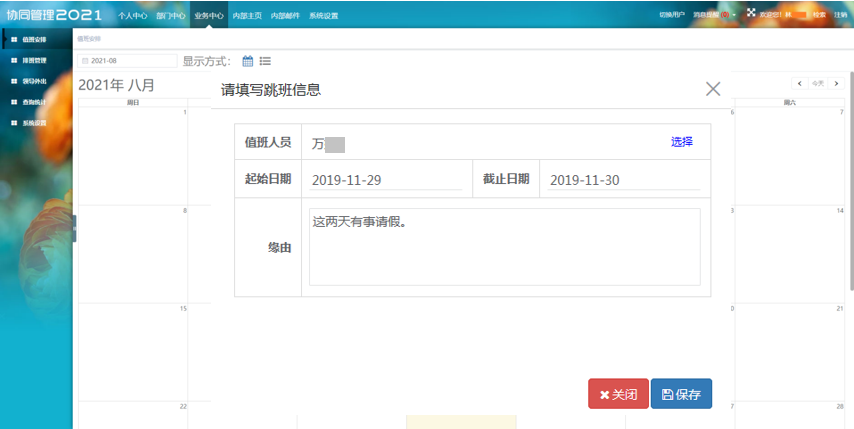This screenshot has width=854, height=429.
Task: Open 值班安排 in the sidebar
Action: tap(34, 39)
